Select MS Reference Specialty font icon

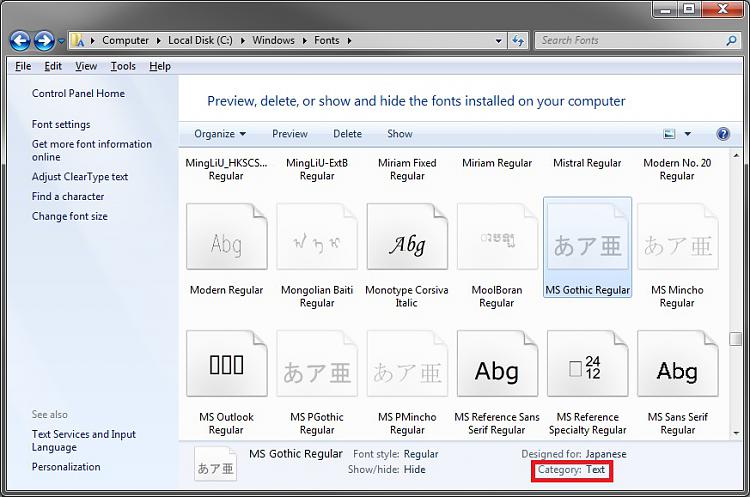click(587, 364)
